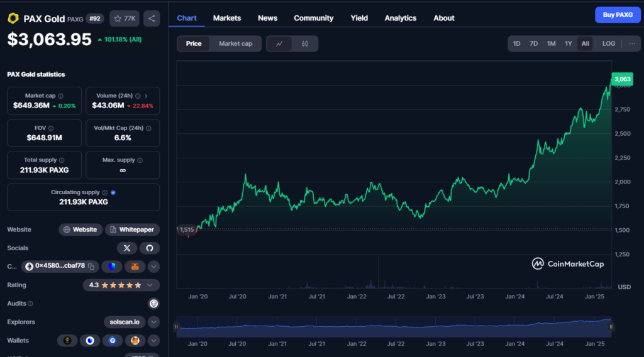Set chart range to 7D
The height and width of the screenshot is (357, 644).
pos(533,43)
